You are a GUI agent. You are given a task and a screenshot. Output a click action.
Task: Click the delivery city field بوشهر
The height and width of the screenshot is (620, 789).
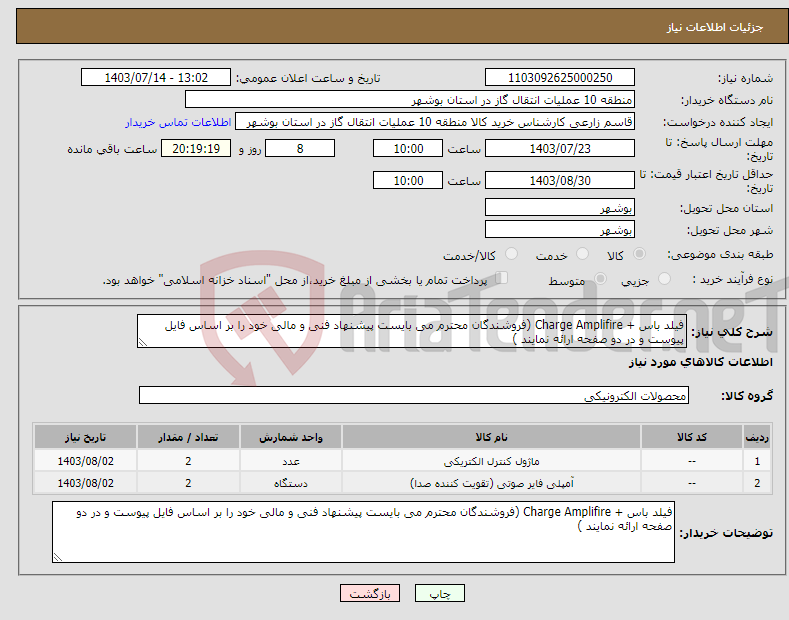pos(560,229)
